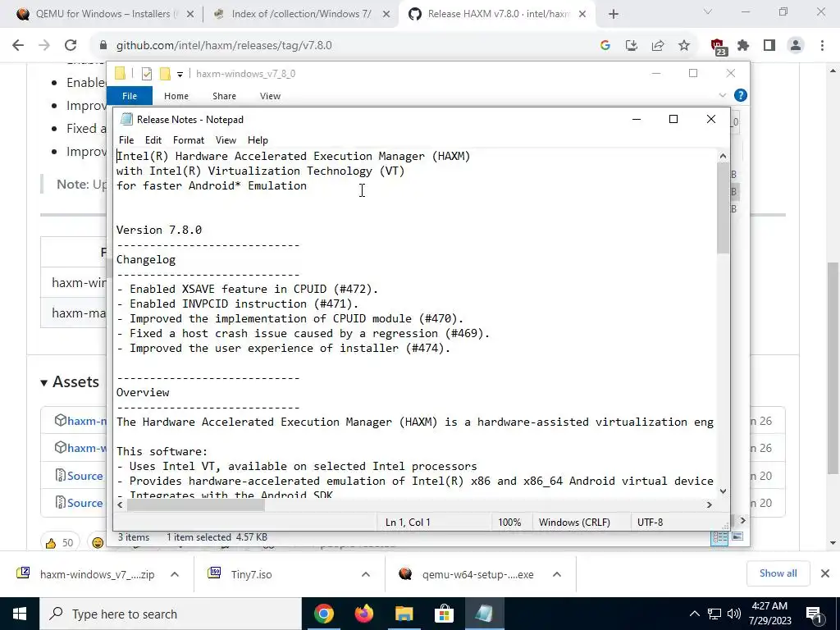Open the Chrome Extensions puzzle icon
This screenshot has width=840, height=630.
click(x=743, y=46)
